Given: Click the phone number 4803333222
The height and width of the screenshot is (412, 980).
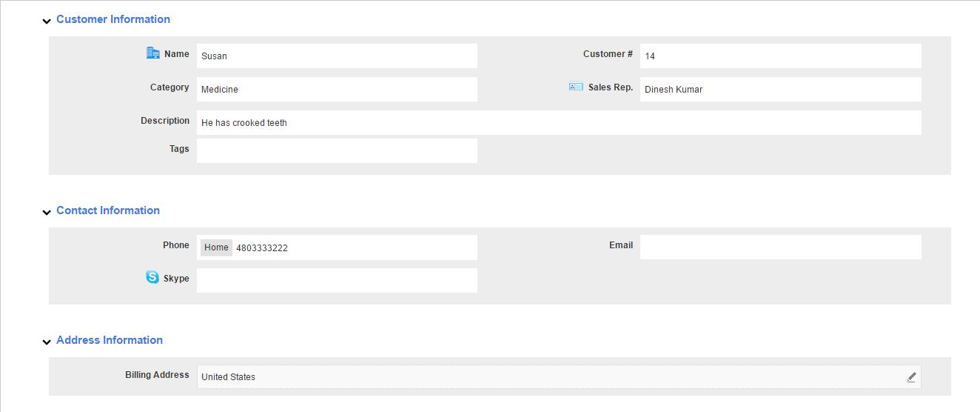Looking at the screenshot, I should (262, 248).
